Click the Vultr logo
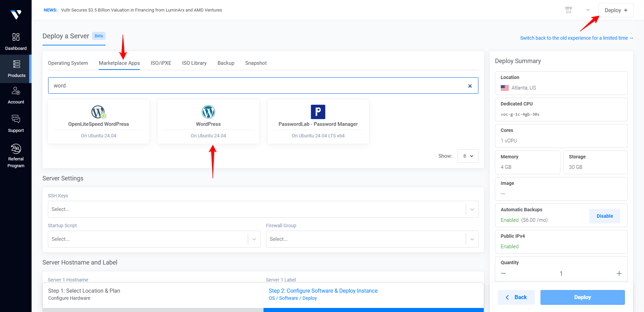Viewport: 644px width, 312px height. [x=16, y=14]
